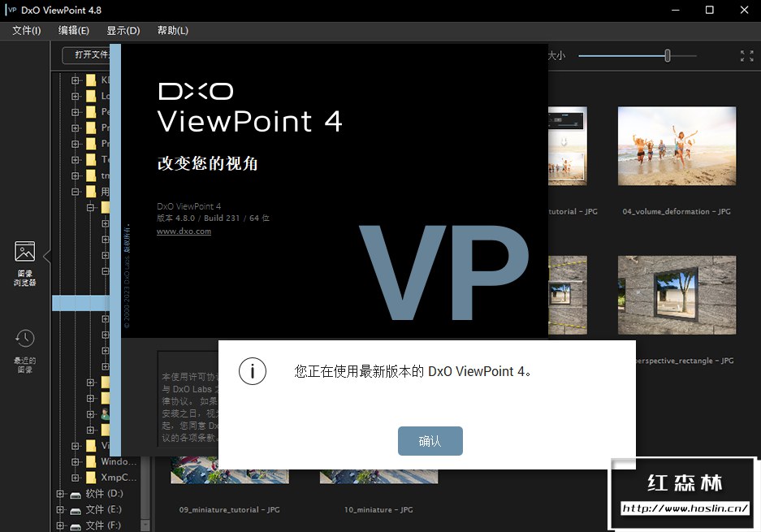This screenshot has width=761, height=532.
Task: Collapse the 用 folder node
Action: pos(76,192)
